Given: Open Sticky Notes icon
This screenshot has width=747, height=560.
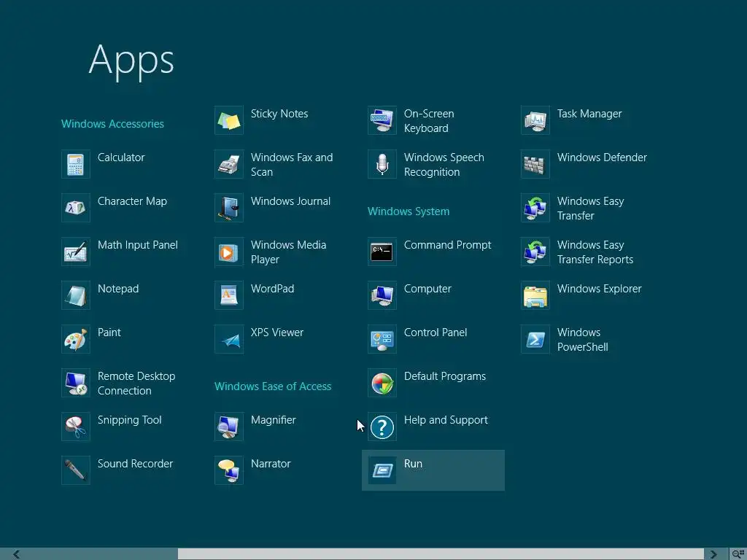Looking at the screenshot, I should [x=229, y=120].
